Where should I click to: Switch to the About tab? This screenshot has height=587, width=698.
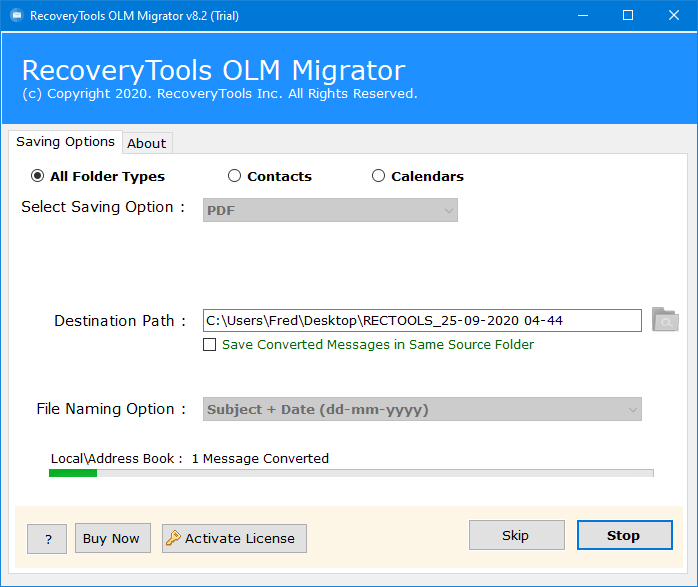[147, 143]
